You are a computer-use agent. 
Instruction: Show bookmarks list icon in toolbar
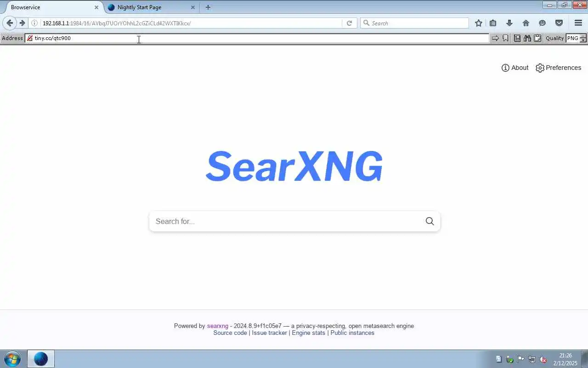coord(493,23)
